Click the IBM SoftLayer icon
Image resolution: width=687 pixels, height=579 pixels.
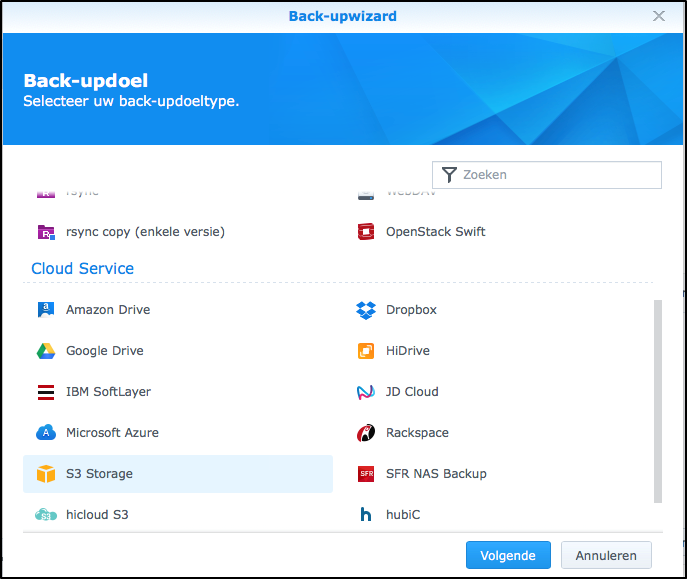coord(46,392)
